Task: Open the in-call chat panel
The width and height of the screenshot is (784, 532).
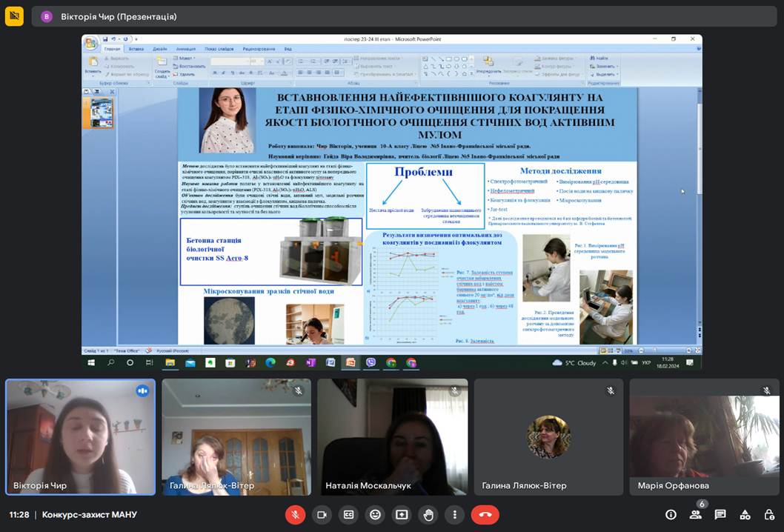Action: pos(720,514)
